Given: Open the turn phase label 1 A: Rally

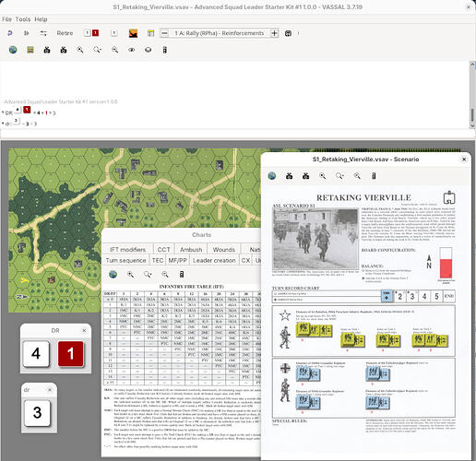Looking at the screenshot, I should (x=220, y=33).
